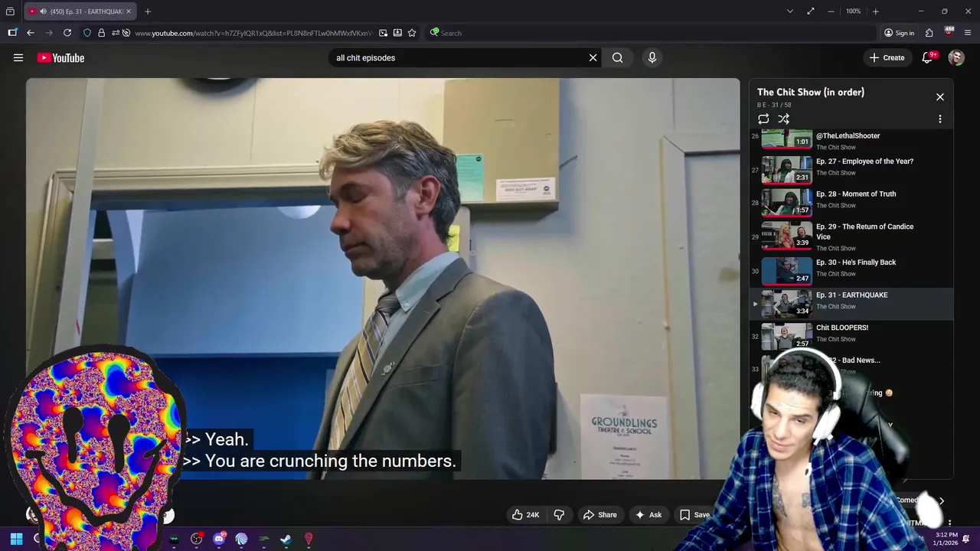Open picture-in-picture icon in address bar

point(383,33)
